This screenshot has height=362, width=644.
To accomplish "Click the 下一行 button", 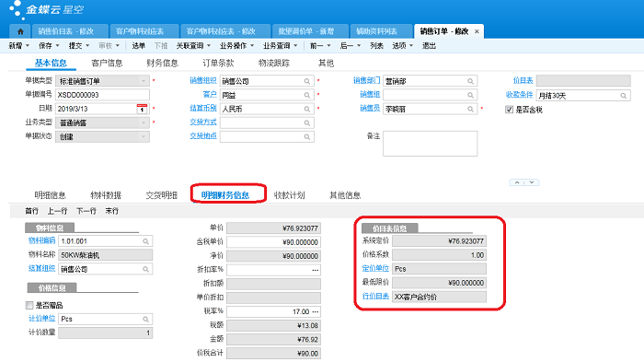I will click(x=86, y=211).
